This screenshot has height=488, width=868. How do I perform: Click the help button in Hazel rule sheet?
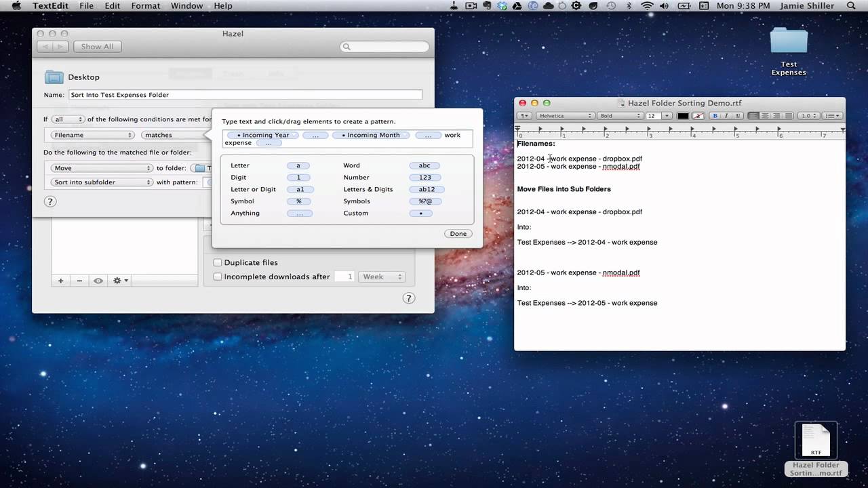click(x=50, y=201)
